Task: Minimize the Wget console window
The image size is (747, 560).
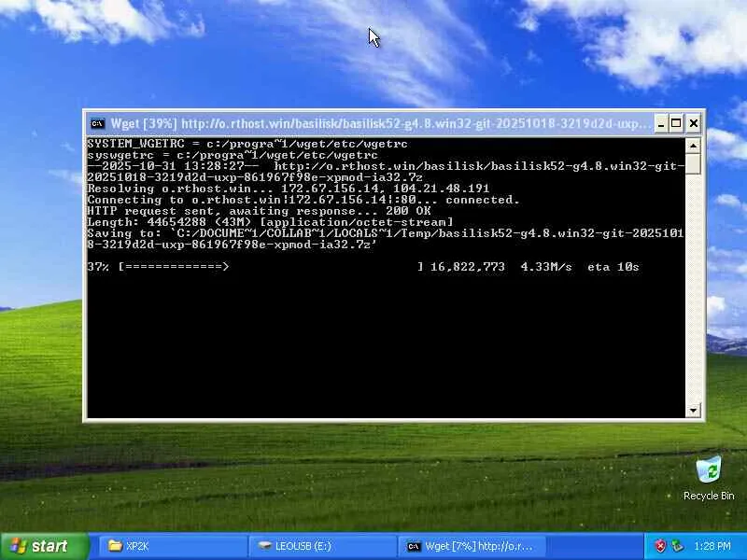Action: (661, 124)
